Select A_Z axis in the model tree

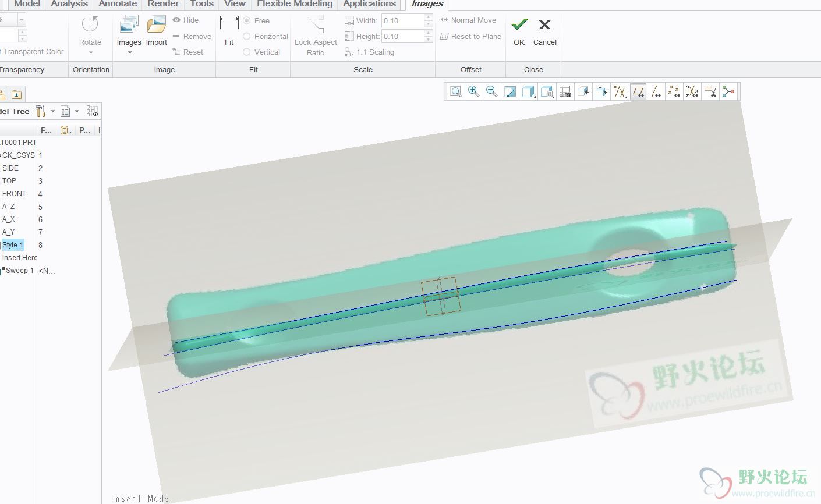[x=9, y=207]
